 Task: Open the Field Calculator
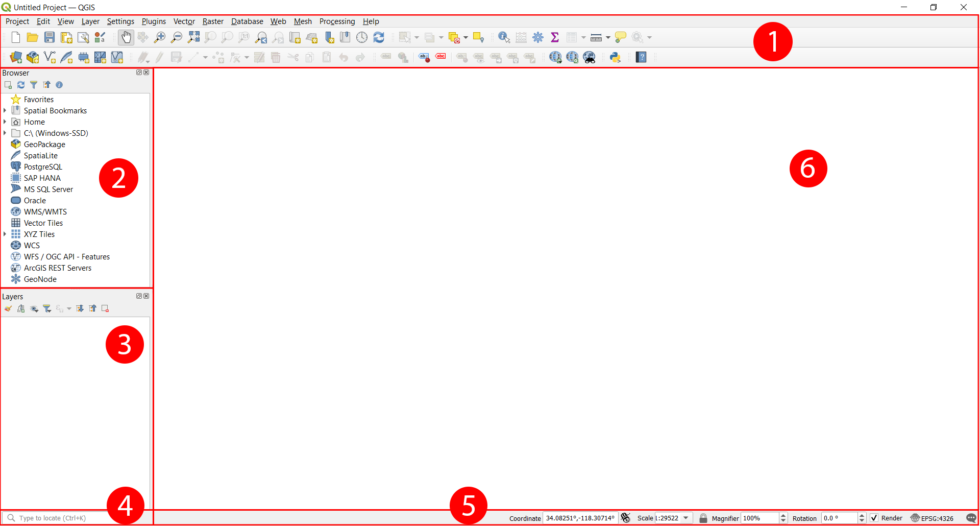click(x=521, y=37)
